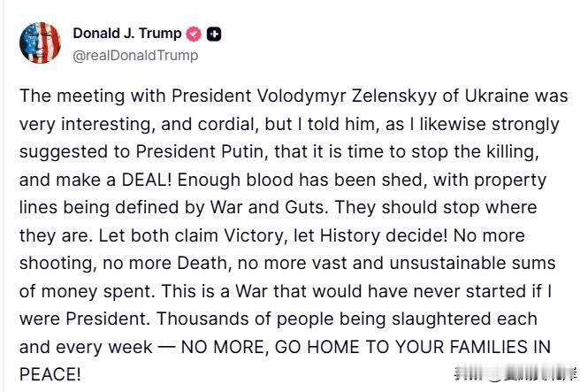Click the black plus badge icon

[214, 35]
